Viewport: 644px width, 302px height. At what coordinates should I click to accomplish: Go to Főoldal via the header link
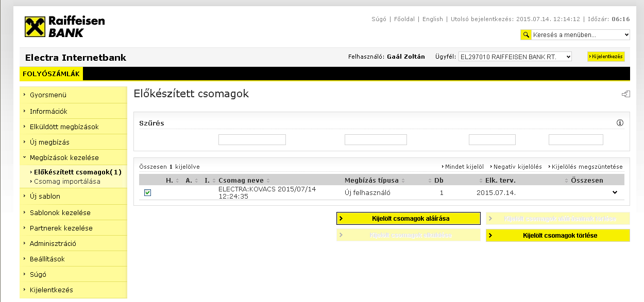coord(404,19)
